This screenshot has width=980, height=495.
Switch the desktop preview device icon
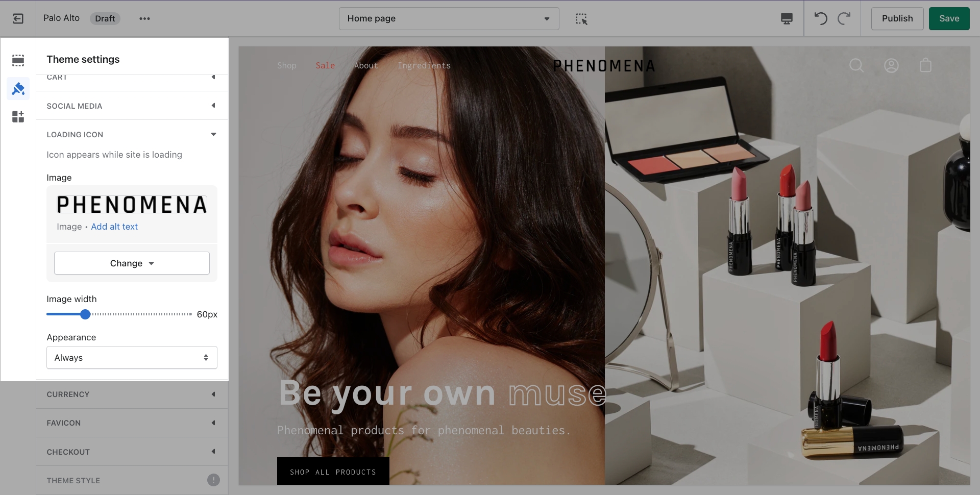787,19
